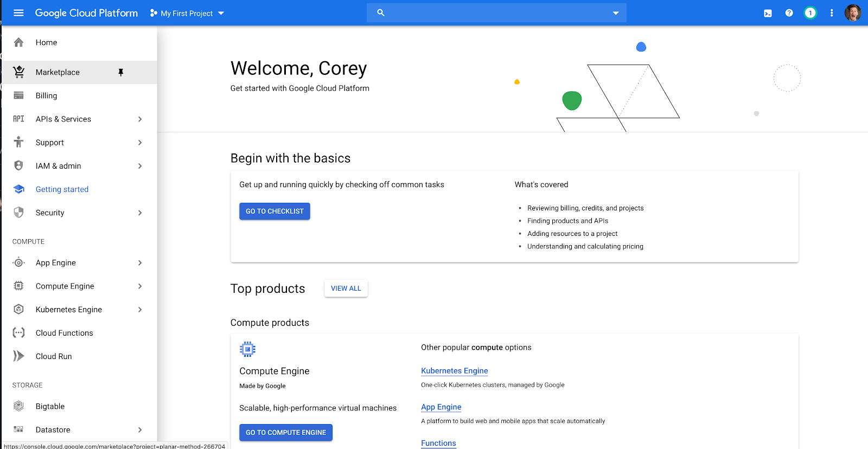Click the API icon for APIs & Services
The height and width of the screenshot is (449, 868).
tap(18, 119)
